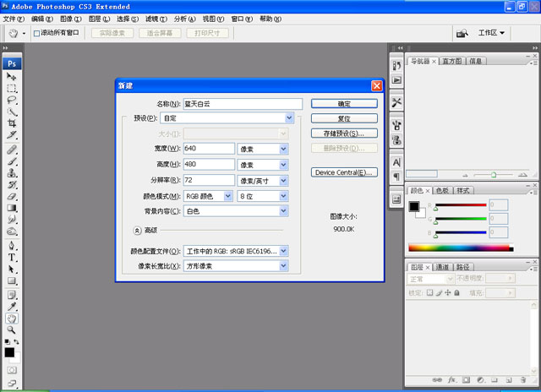Open the 滤镜 menu
Image resolution: width=541 pixels, height=392 pixels.
156,19
